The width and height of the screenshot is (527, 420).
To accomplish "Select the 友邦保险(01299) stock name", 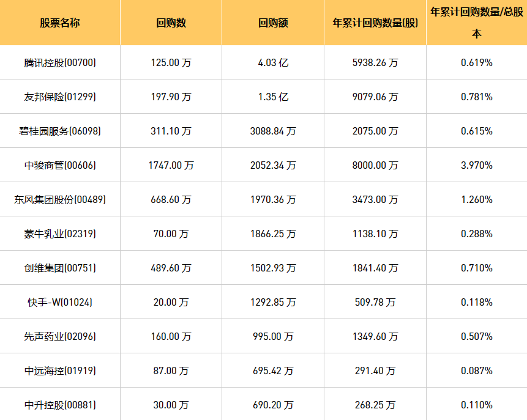I will (60, 97).
